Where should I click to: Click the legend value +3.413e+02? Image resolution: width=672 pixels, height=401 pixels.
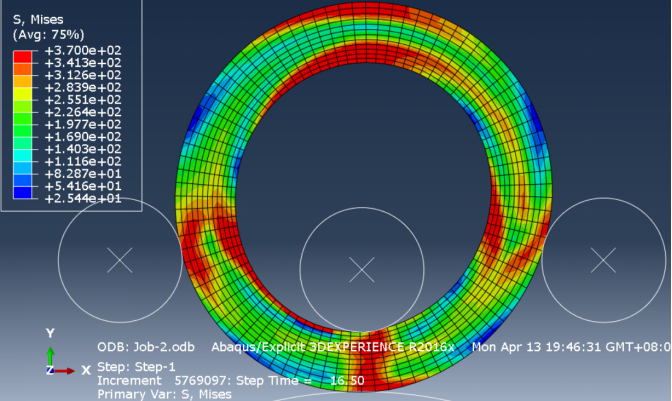[83, 63]
